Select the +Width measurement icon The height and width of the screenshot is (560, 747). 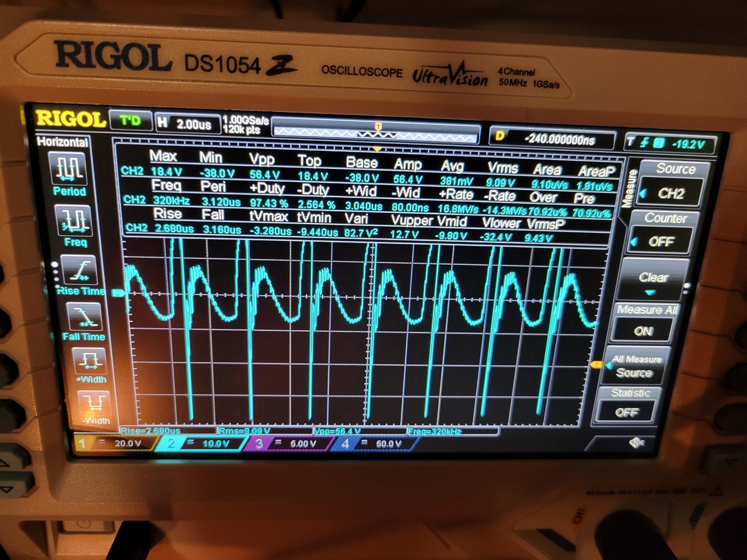89,360
